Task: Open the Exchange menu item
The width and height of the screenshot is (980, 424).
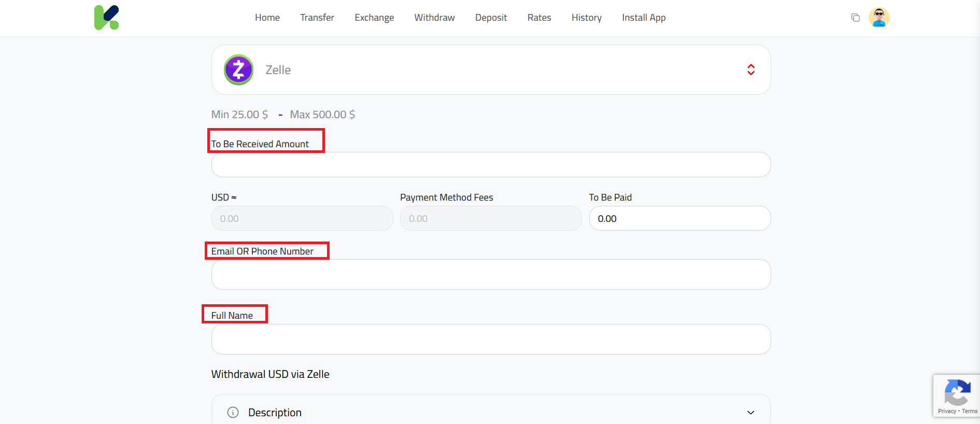Action: tap(374, 18)
